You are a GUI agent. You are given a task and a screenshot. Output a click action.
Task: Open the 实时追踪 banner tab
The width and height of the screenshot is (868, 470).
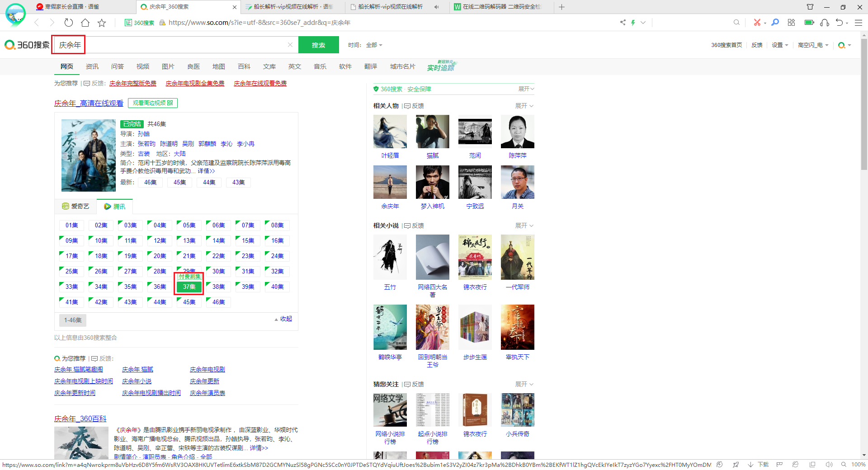click(x=441, y=66)
